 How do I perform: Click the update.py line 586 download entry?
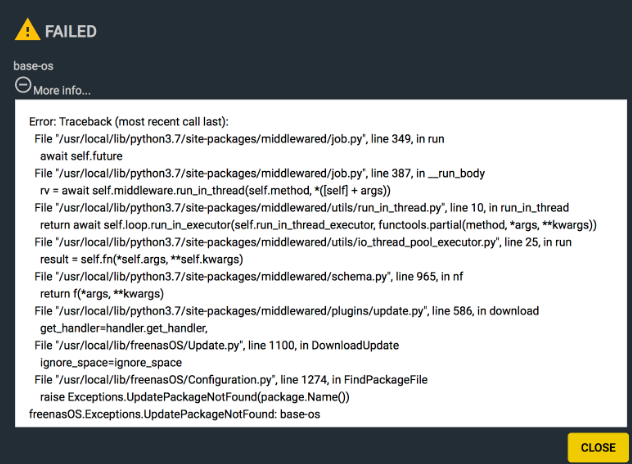pos(287,311)
